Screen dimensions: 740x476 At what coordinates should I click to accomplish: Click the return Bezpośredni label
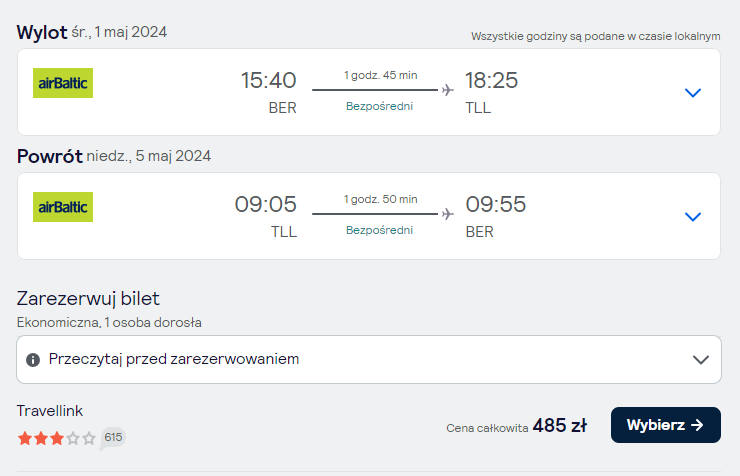tap(379, 230)
